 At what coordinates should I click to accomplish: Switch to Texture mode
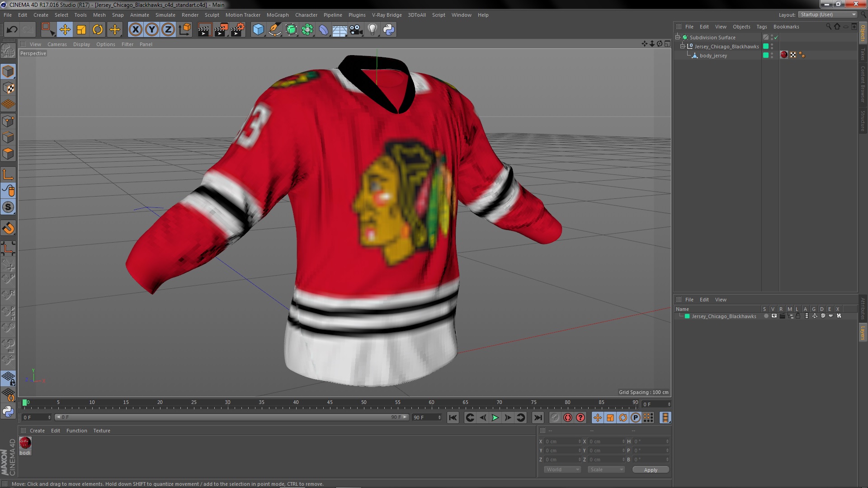[8, 88]
